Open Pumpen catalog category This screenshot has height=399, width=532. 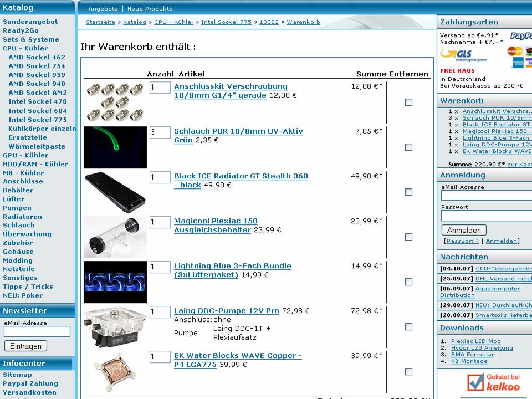tap(17, 208)
